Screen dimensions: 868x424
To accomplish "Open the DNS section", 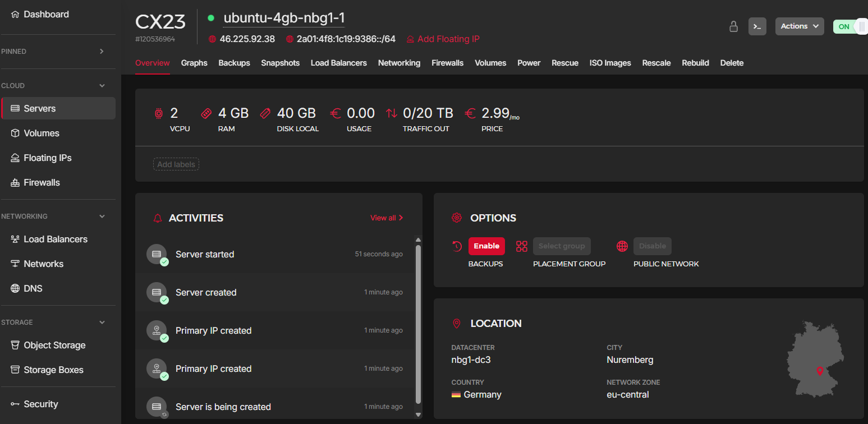I will 33,288.
